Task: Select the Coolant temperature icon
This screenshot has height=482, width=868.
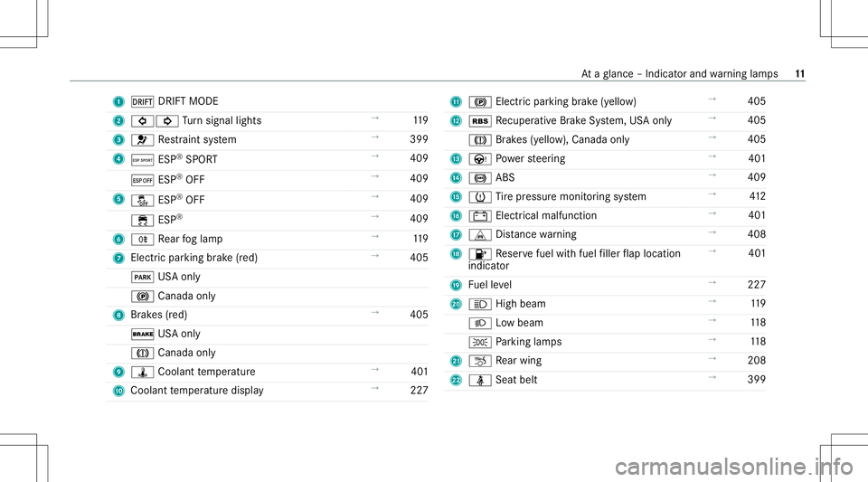Action: point(142,373)
